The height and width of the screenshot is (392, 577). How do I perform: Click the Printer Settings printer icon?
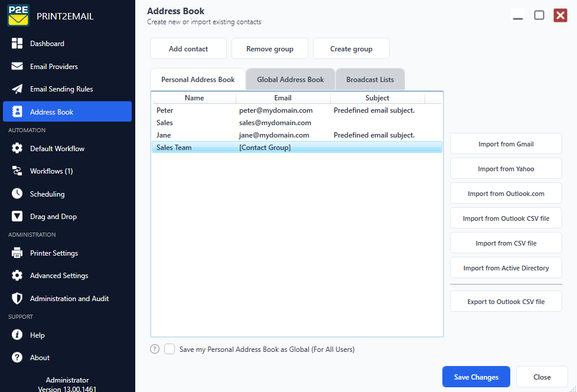17,253
